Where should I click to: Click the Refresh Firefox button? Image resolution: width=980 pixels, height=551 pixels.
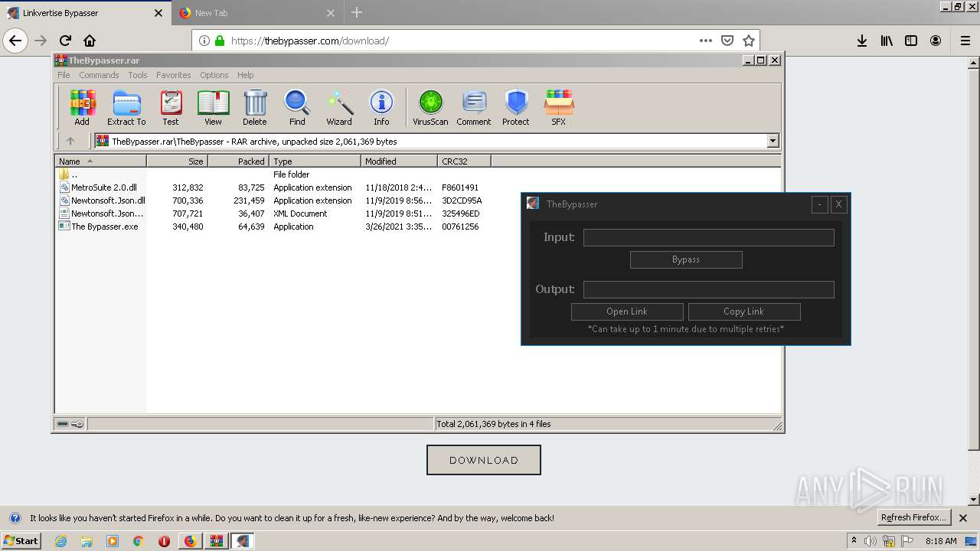tap(913, 517)
